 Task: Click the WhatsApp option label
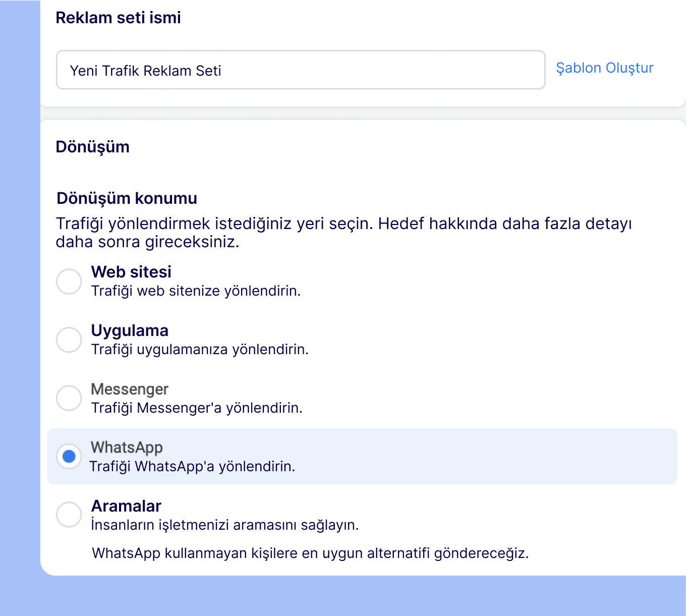click(127, 447)
